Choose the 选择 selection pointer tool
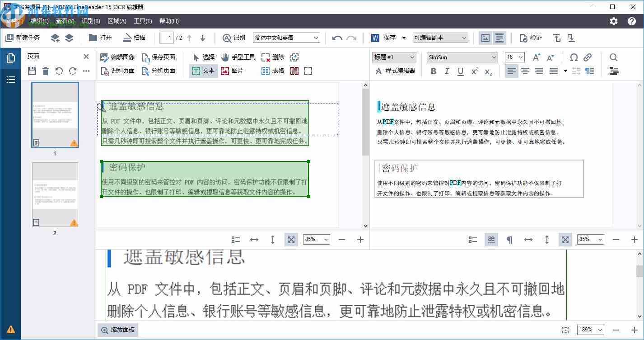This screenshot has height=340, width=644. pos(204,57)
